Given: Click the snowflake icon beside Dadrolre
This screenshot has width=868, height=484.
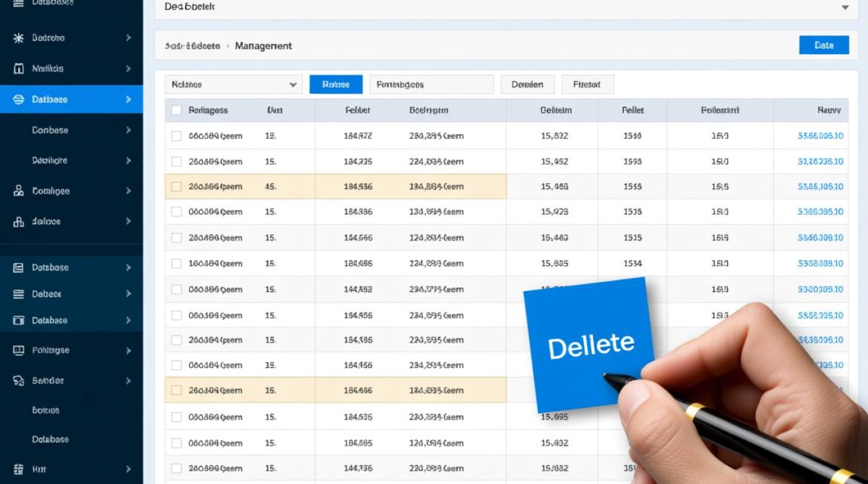Looking at the screenshot, I should point(19,38).
